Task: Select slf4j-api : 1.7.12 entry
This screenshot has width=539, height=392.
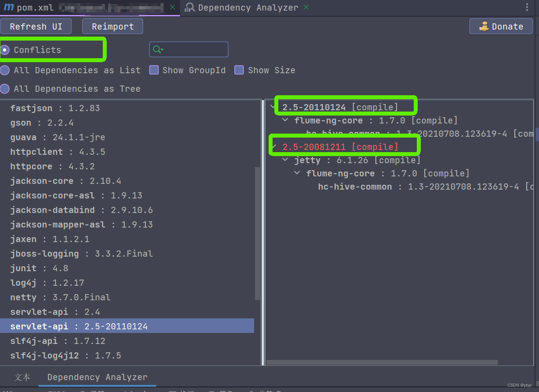Action: tap(127, 341)
